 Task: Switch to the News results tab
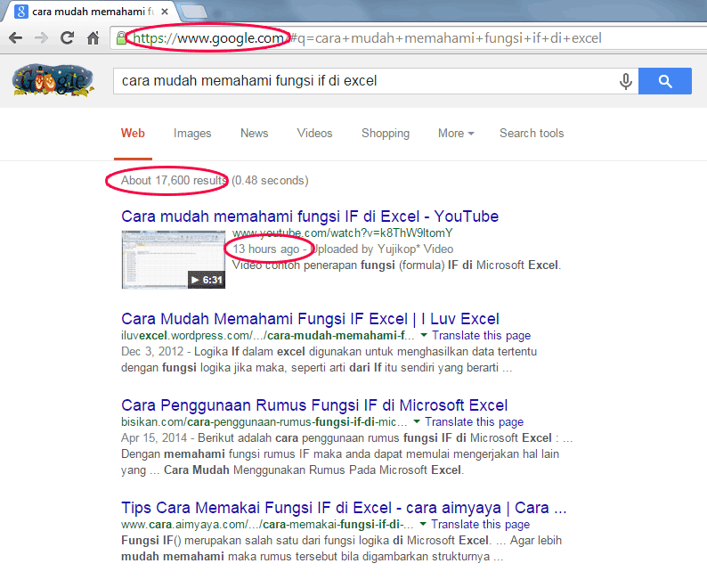click(x=255, y=133)
